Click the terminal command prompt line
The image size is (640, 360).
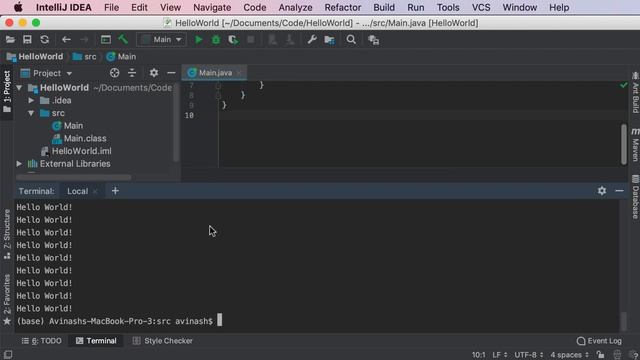click(x=119, y=321)
